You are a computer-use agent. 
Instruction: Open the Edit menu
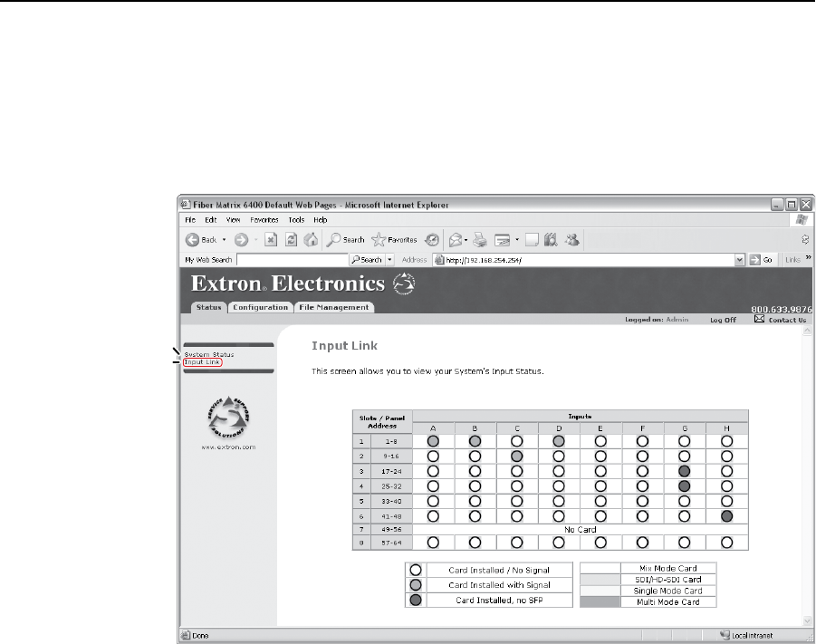(x=211, y=220)
